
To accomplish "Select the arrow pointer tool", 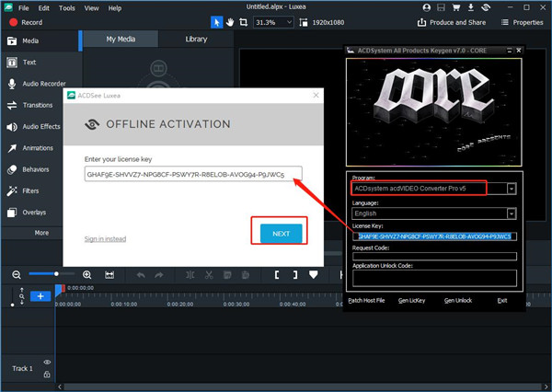I will [216, 22].
